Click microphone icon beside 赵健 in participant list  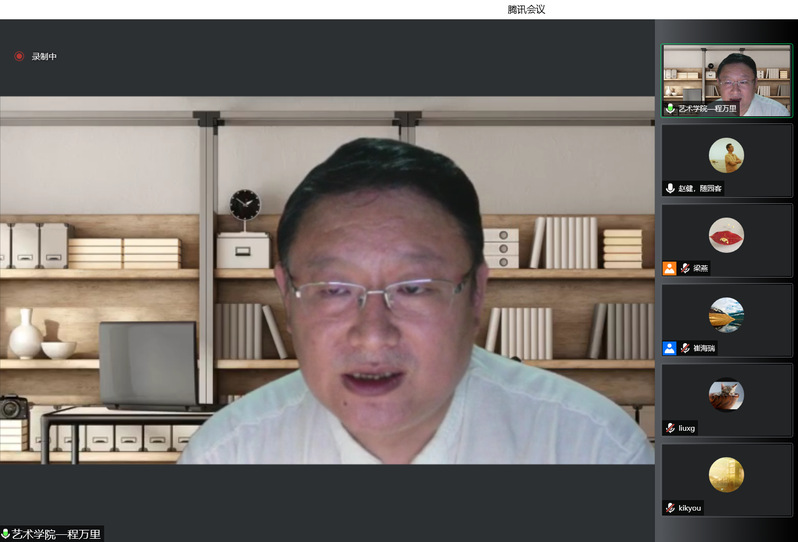click(670, 188)
